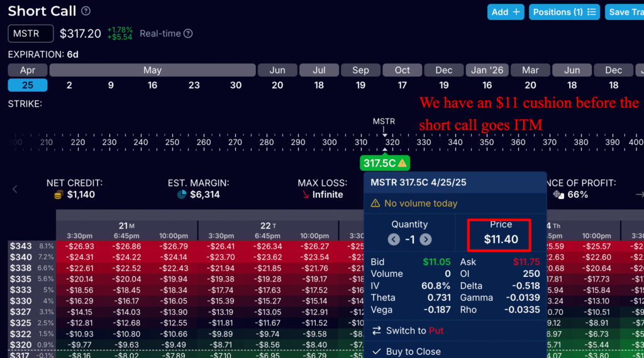Screen dimensions: 644x358
Task: Click the plus icon on the Add button
Action: pyautogui.click(x=516, y=12)
